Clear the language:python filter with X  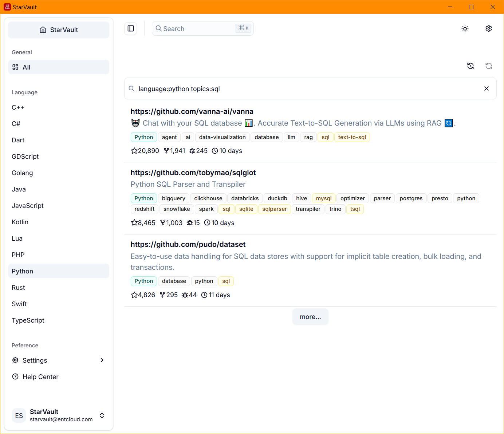pos(487,88)
